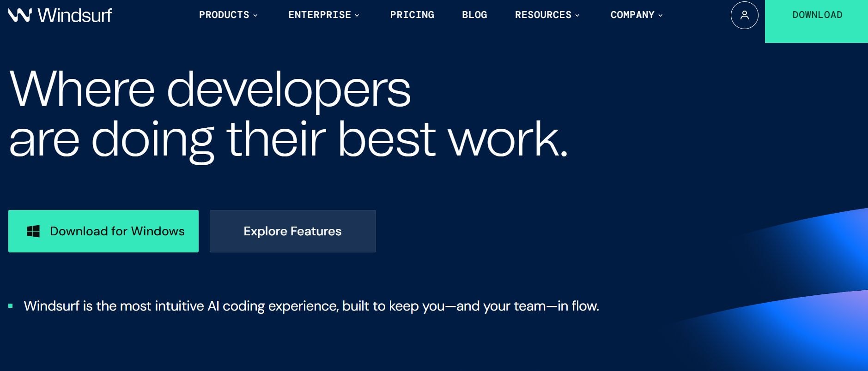The image size is (868, 371).
Task: Click the green Download button in header
Action: (x=816, y=21)
